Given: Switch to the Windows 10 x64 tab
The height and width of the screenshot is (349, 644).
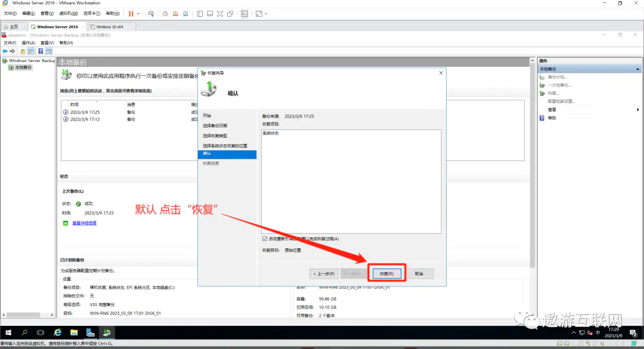Looking at the screenshot, I should click(x=109, y=27).
